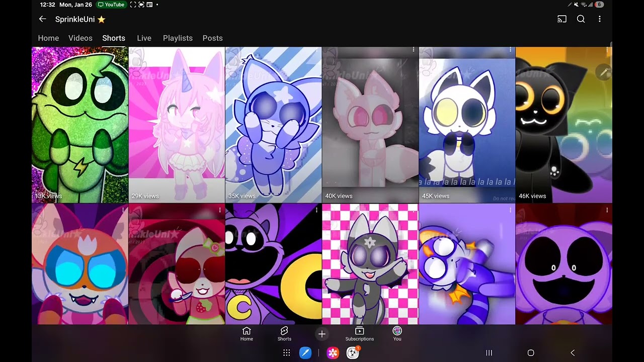This screenshot has height=362, width=644.
Task: Play the white cat short with 45K views
Action: click(x=467, y=125)
